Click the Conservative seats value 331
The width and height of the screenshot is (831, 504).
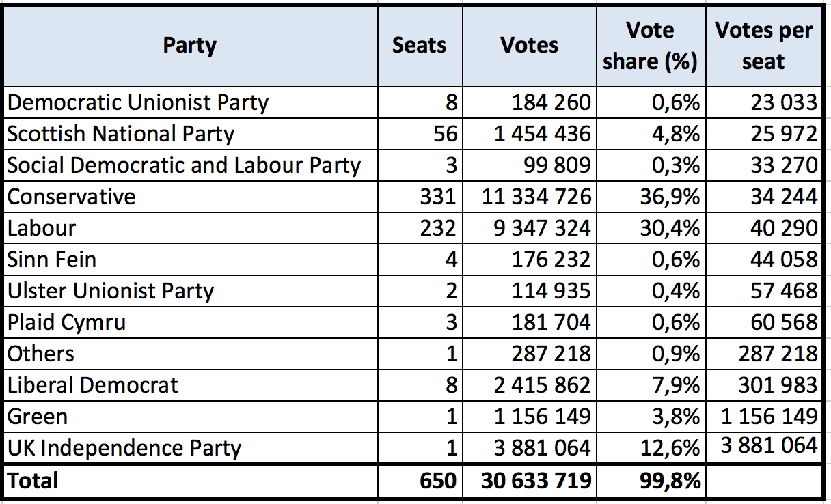point(437,197)
